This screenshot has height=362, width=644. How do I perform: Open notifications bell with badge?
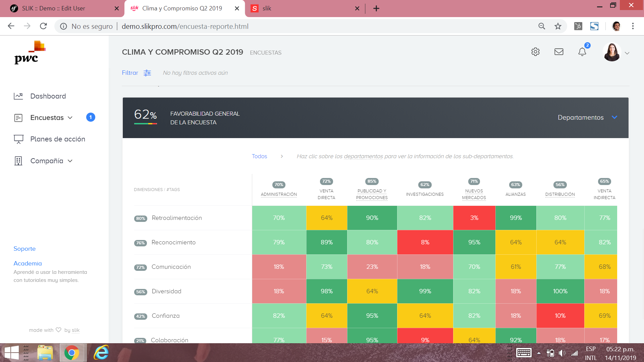point(582,52)
